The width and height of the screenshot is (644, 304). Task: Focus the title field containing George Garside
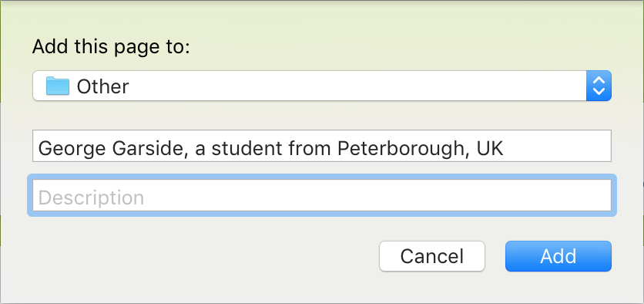point(322,146)
